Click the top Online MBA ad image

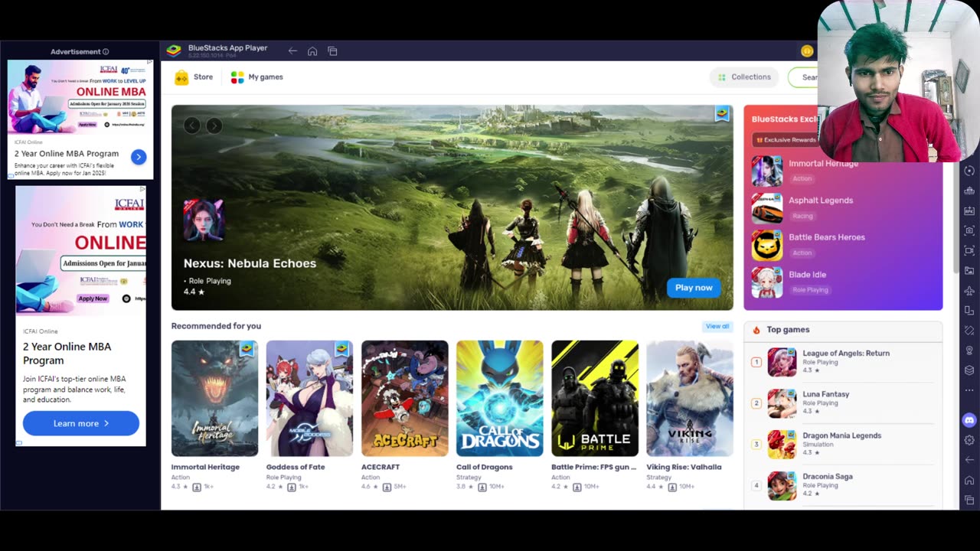tap(80, 97)
